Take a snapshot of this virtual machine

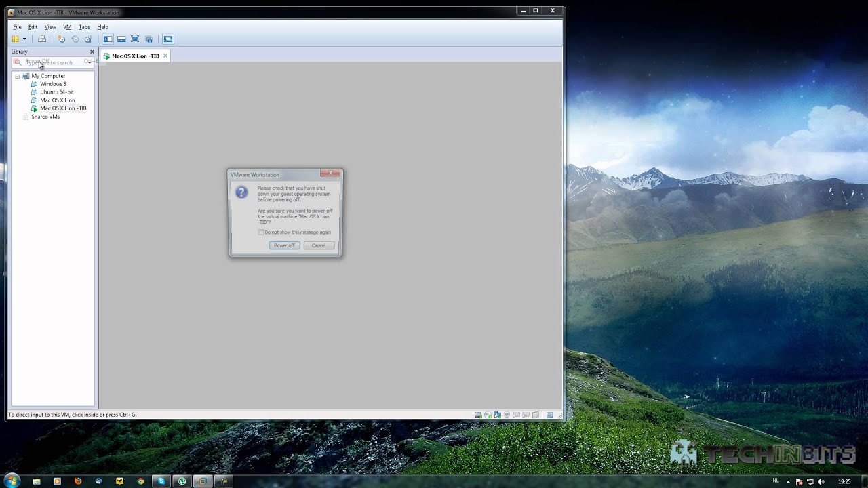click(61, 39)
